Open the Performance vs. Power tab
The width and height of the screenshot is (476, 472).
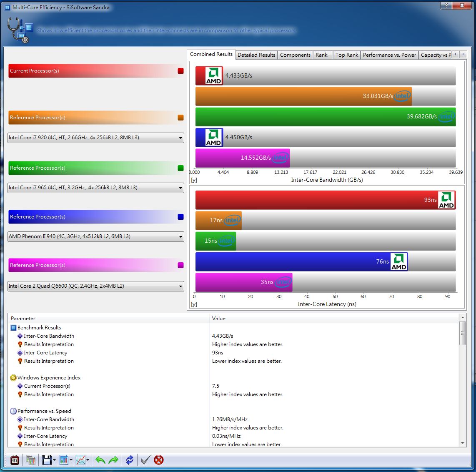point(389,55)
